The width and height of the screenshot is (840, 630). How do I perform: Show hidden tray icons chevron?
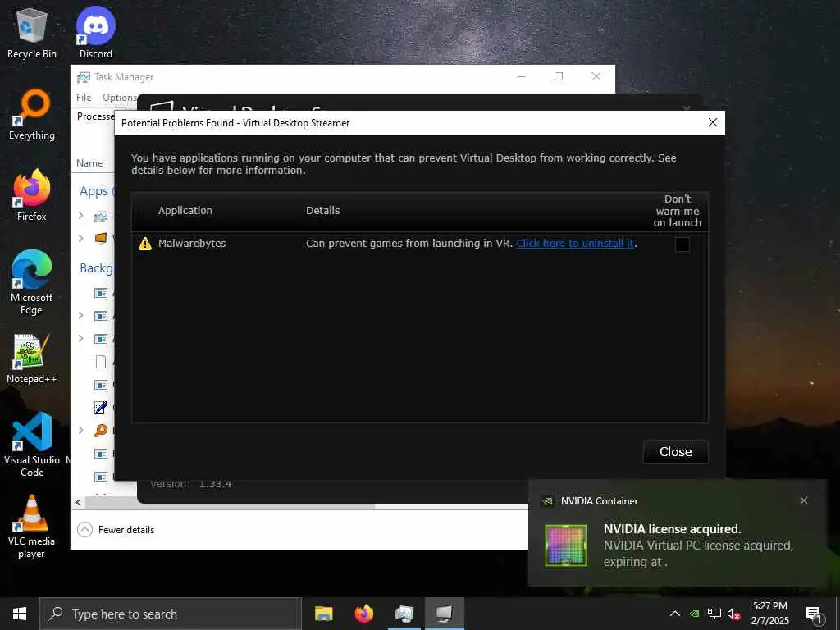tap(675, 614)
